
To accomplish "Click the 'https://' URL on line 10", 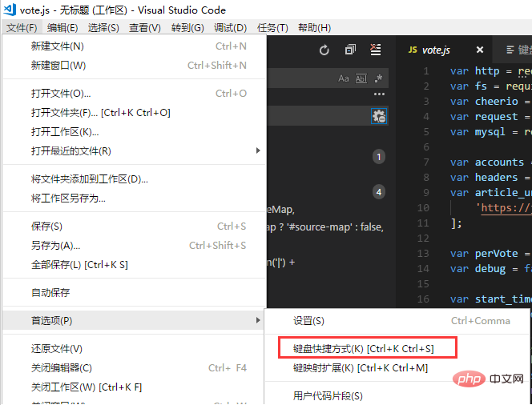I will [x=506, y=207].
